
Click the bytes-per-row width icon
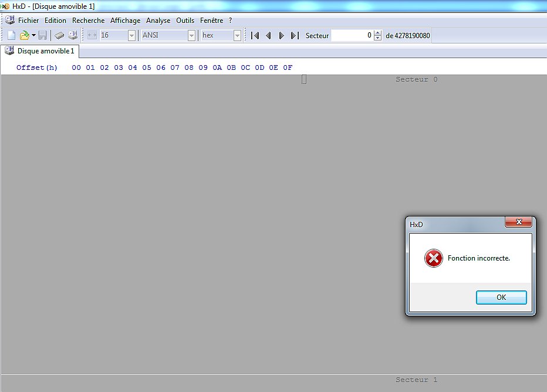click(92, 35)
